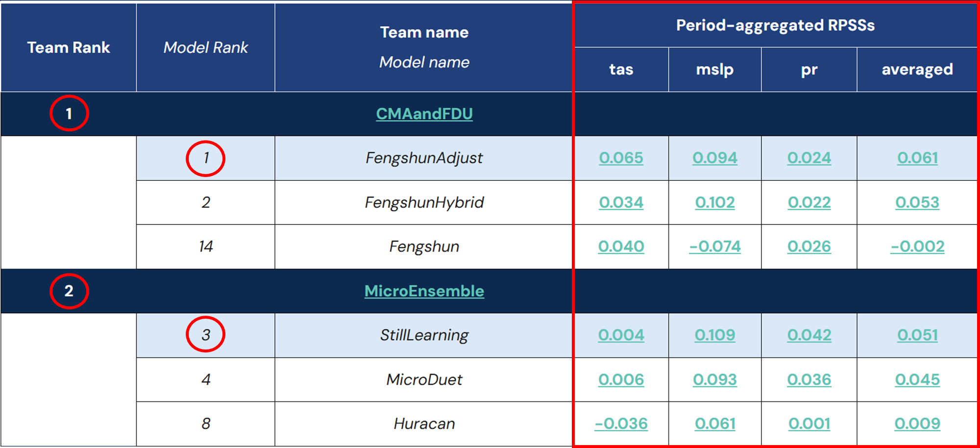Viewport: 980px width, 448px height.
Task: Open Fengshun averaged score -0.002
Action: click(917, 247)
